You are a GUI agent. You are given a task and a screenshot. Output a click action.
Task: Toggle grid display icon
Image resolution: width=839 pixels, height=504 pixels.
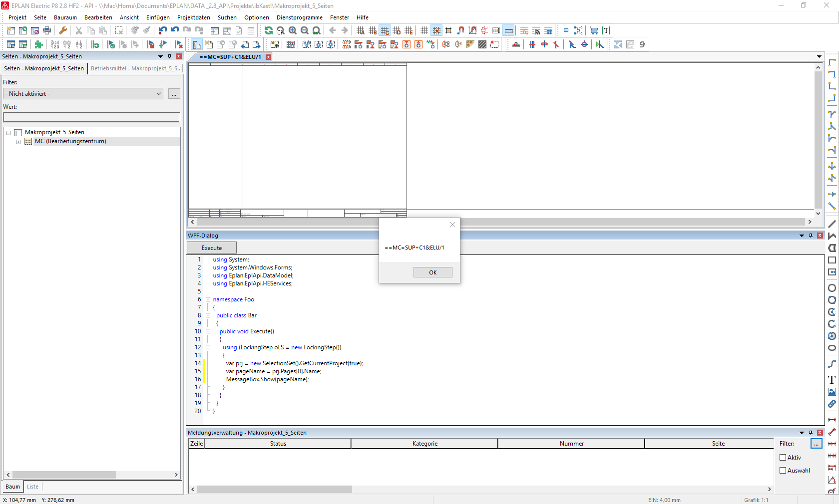coord(424,30)
